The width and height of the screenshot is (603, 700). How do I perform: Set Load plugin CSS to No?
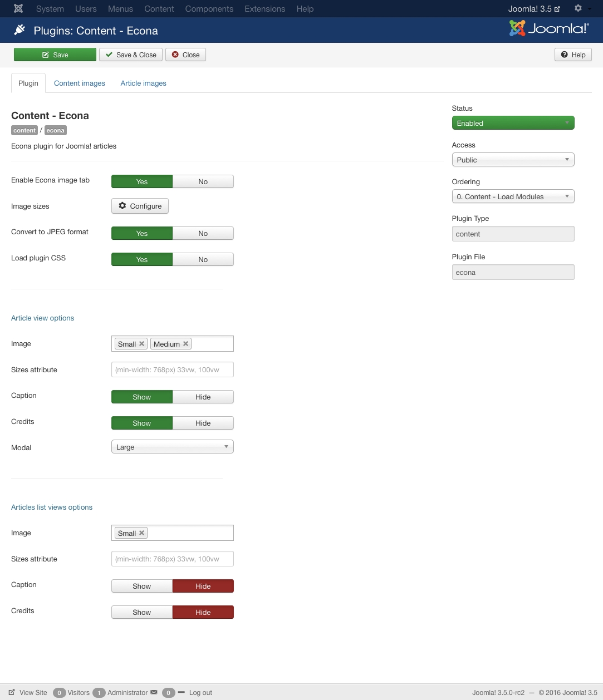tap(203, 260)
